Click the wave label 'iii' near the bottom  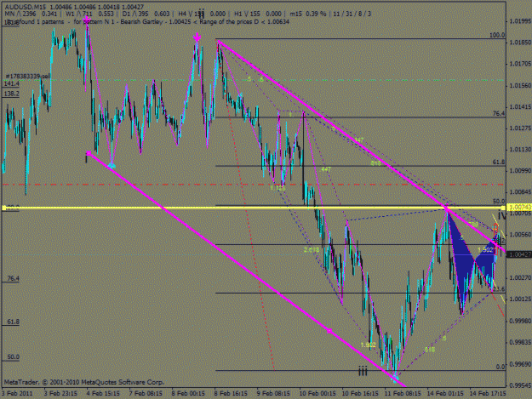click(363, 372)
